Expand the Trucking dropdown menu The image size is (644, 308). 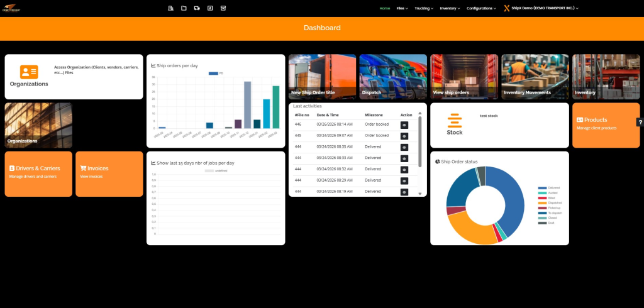click(423, 8)
